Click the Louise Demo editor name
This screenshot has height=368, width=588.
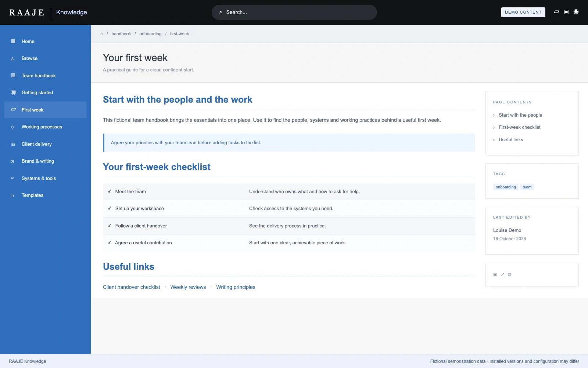click(x=507, y=230)
